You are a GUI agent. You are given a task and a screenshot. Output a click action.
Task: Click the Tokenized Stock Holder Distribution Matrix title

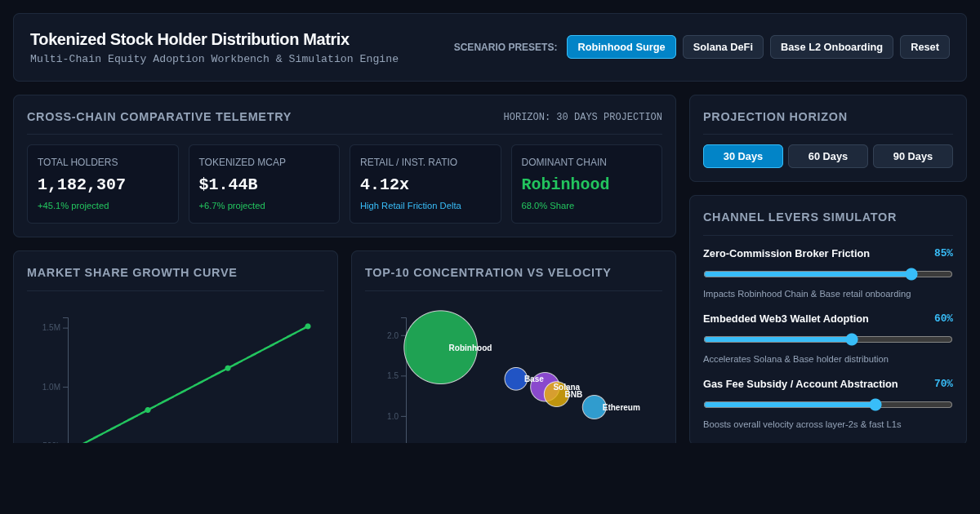[189, 39]
